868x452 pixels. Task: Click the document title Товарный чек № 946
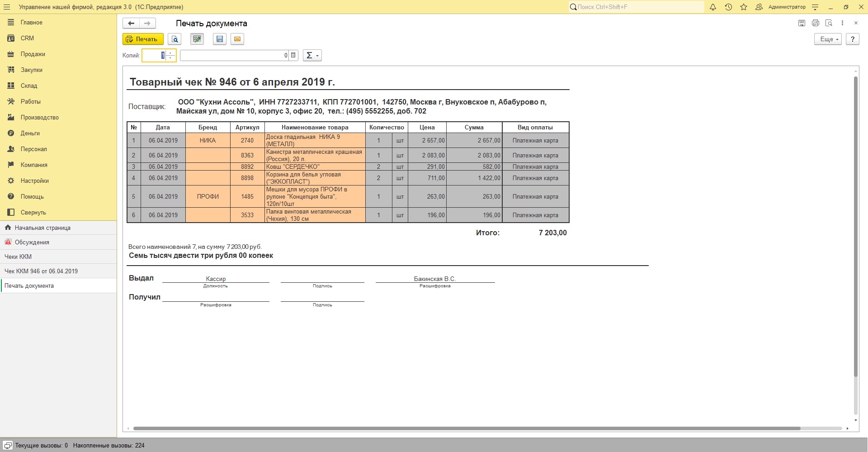tap(232, 82)
